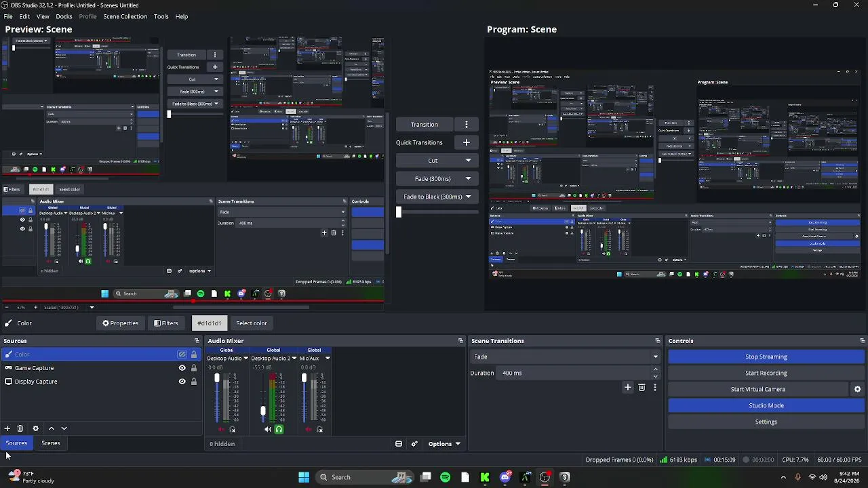868x488 pixels.
Task: Toggle monitoring for Desktop Audio 2
Action: point(279,429)
